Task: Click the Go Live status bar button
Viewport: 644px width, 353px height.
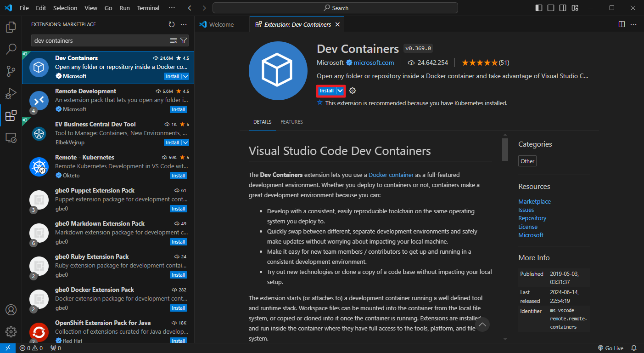Action: pos(610,348)
